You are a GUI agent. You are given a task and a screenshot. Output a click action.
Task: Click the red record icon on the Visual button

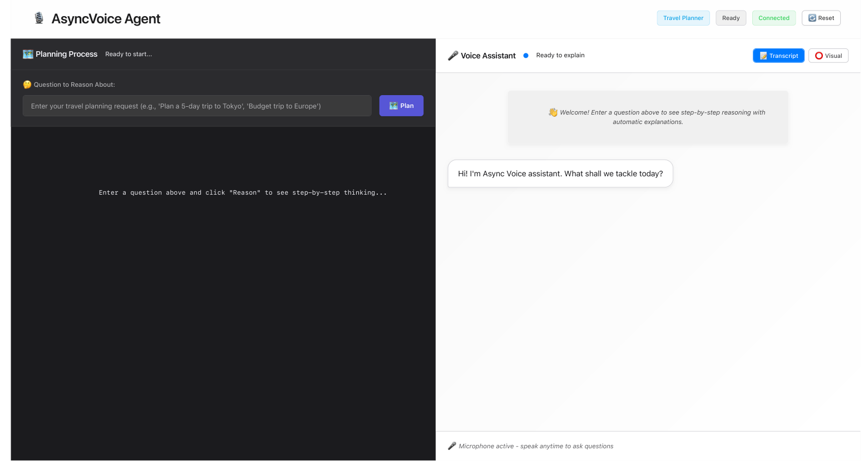click(818, 56)
